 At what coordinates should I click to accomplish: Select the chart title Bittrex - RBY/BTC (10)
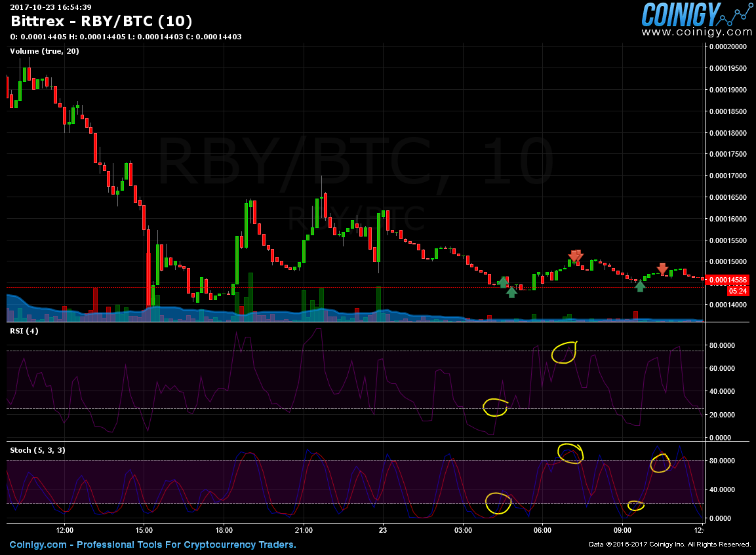point(101,21)
